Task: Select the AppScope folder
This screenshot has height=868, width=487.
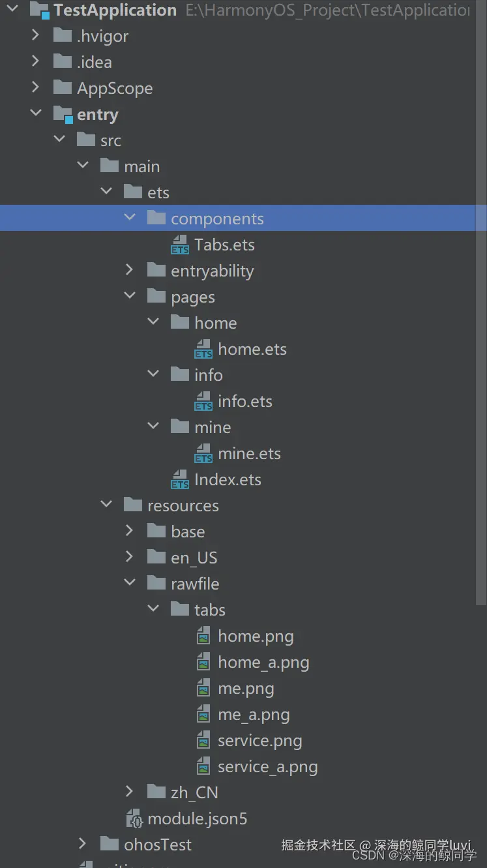Action: coord(115,89)
